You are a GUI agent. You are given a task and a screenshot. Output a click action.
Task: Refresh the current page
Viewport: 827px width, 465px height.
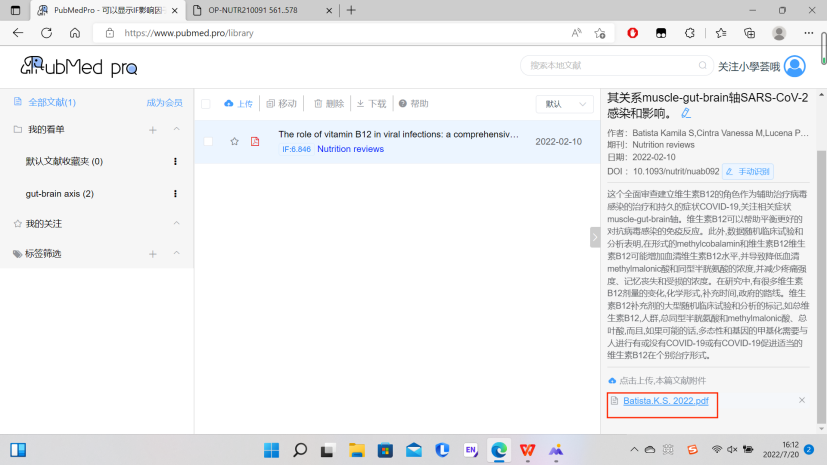pos(46,33)
